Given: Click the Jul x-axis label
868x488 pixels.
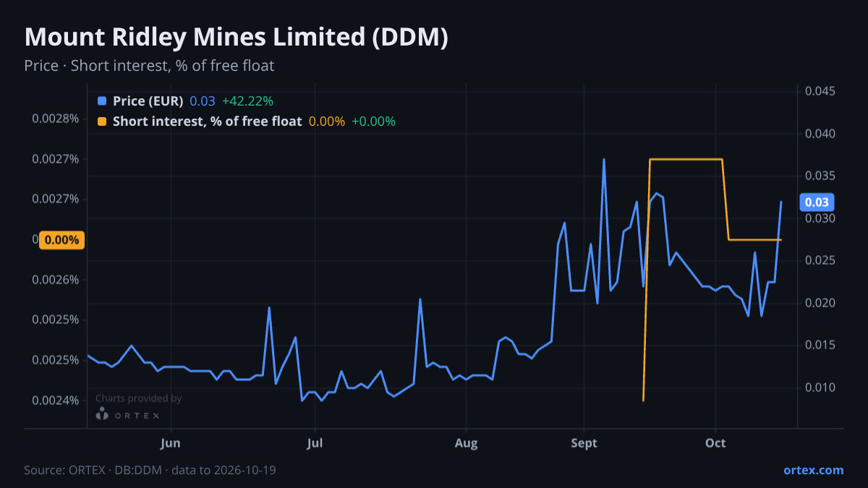Looking at the screenshot, I should pyautogui.click(x=314, y=444).
